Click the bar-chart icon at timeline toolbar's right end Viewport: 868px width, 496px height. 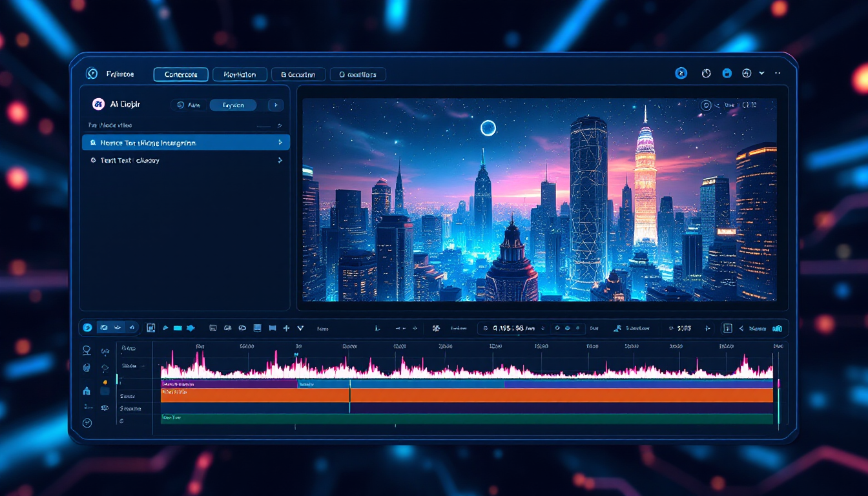pos(777,328)
